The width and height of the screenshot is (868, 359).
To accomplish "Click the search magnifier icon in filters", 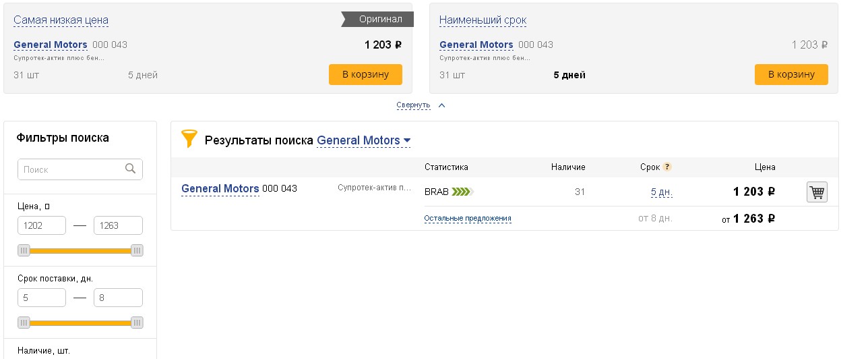I will tap(131, 169).
